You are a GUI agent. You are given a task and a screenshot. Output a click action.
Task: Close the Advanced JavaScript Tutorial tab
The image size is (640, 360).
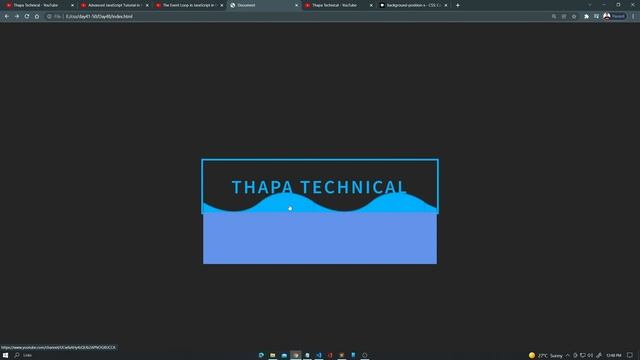pyautogui.click(x=147, y=5)
